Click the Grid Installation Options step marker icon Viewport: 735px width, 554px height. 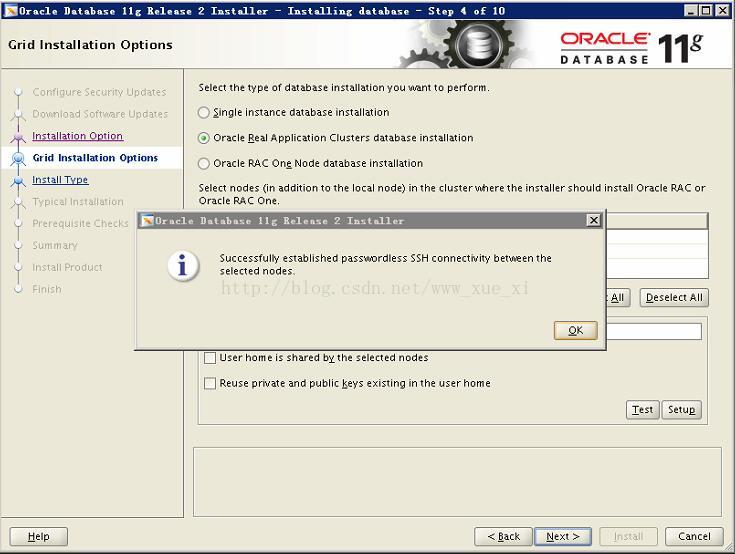(18, 158)
